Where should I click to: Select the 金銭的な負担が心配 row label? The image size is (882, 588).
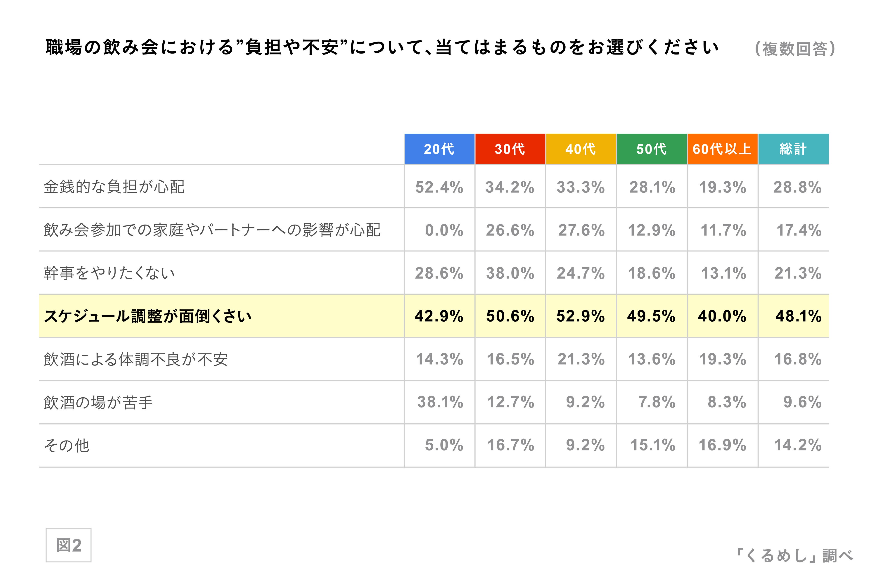[x=114, y=187]
